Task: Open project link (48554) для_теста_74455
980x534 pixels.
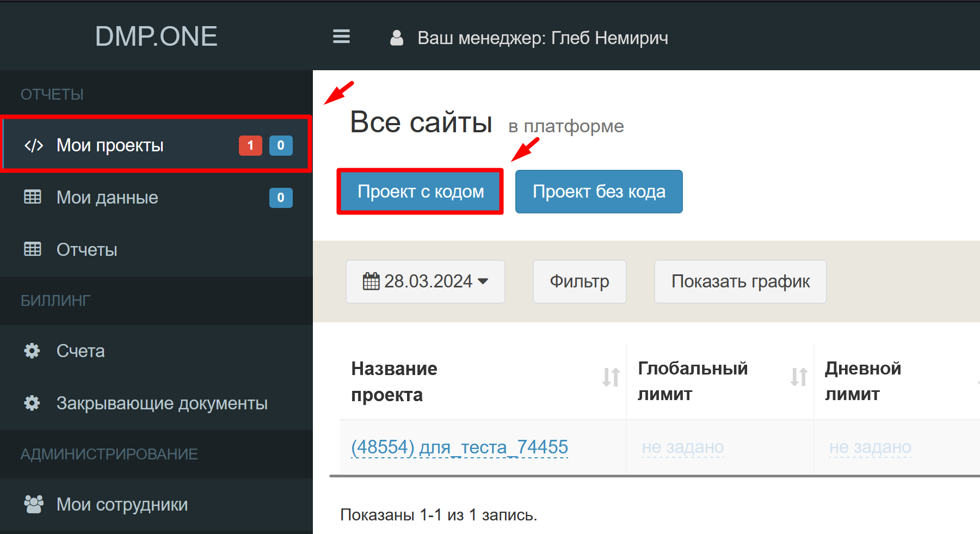Action: 460,447
